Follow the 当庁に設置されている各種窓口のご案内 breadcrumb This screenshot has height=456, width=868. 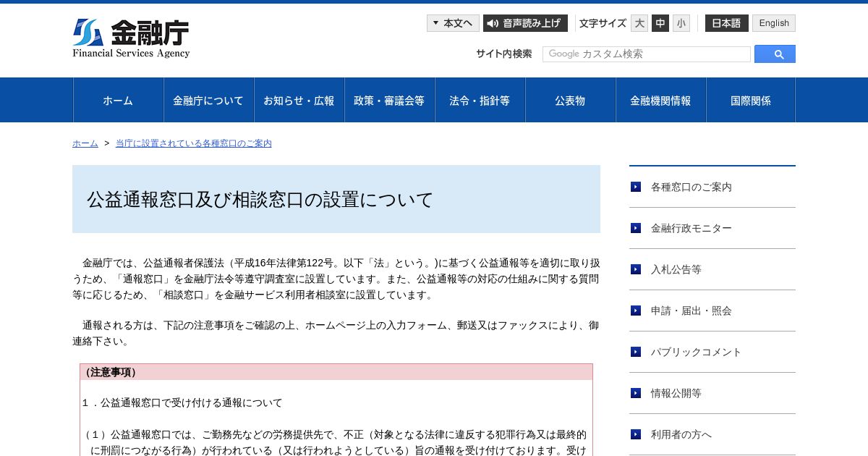click(x=194, y=143)
